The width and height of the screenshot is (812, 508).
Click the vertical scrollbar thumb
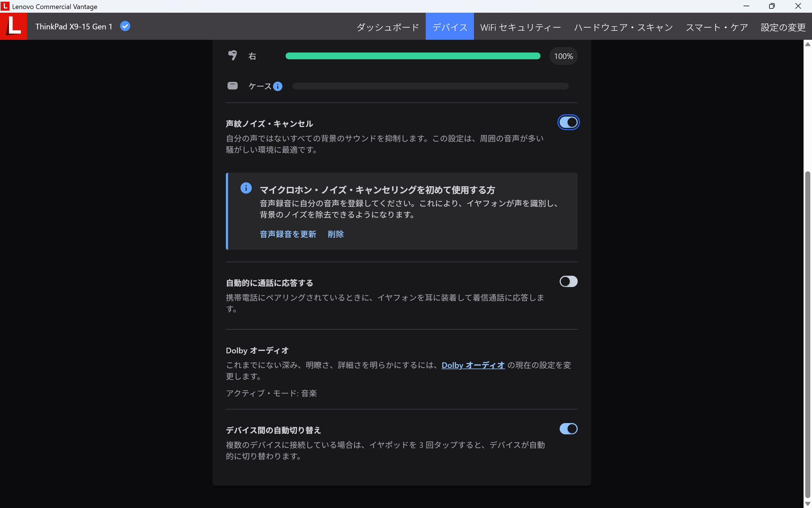coord(808,334)
